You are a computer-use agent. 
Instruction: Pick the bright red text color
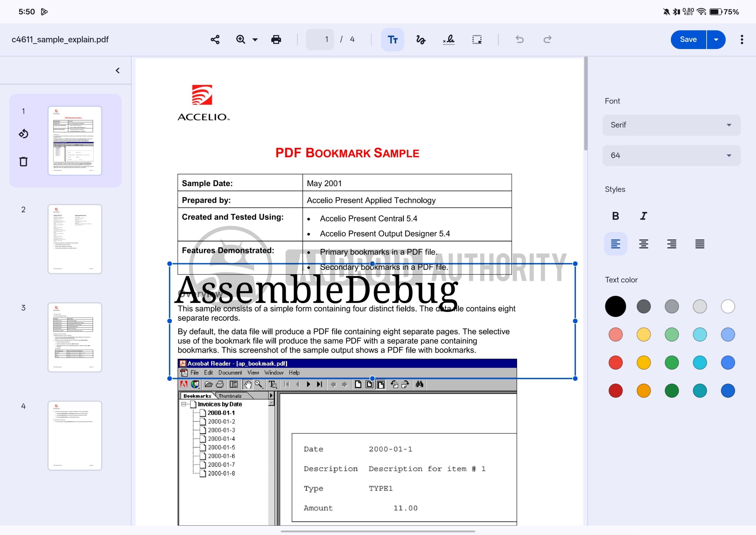pos(615,363)
